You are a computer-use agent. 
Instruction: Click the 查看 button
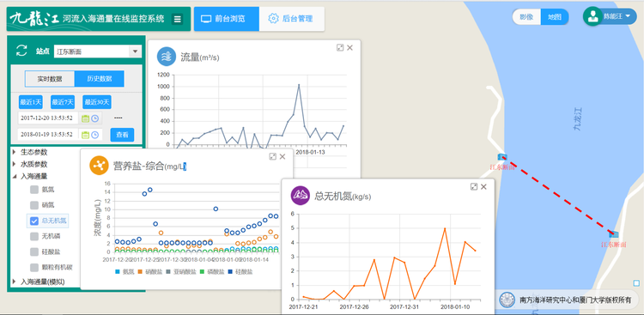123,134
